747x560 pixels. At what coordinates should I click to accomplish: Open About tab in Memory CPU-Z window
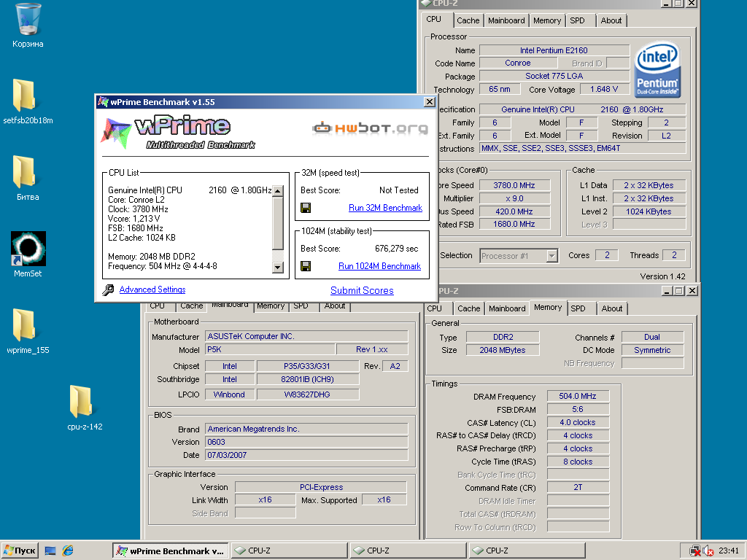[612, 308]
